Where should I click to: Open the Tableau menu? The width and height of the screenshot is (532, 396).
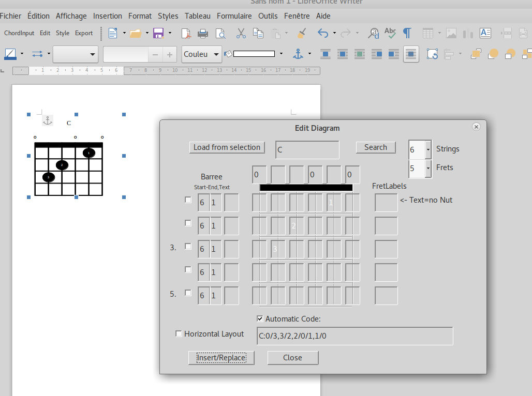click(197, 16)
